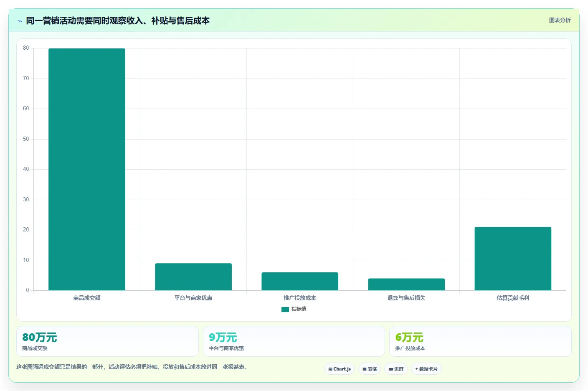The image size is (588, 391).
Task: Click the 平台与商家优惠 bar
Action: (x=193, y=277)
